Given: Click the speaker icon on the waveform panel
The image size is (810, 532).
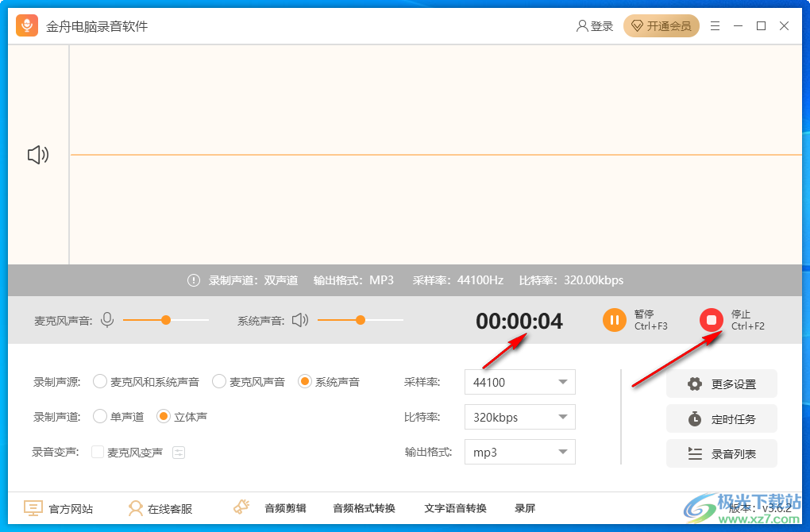Looking at the screenshot, I should (37, 155).
